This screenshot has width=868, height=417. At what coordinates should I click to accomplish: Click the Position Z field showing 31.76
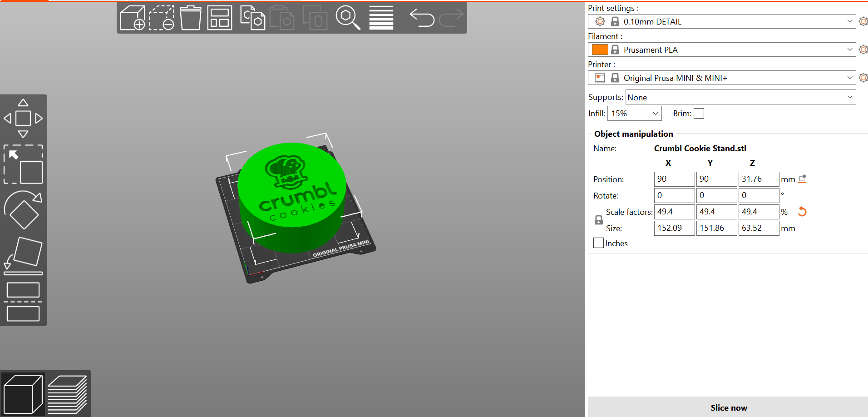759,179
